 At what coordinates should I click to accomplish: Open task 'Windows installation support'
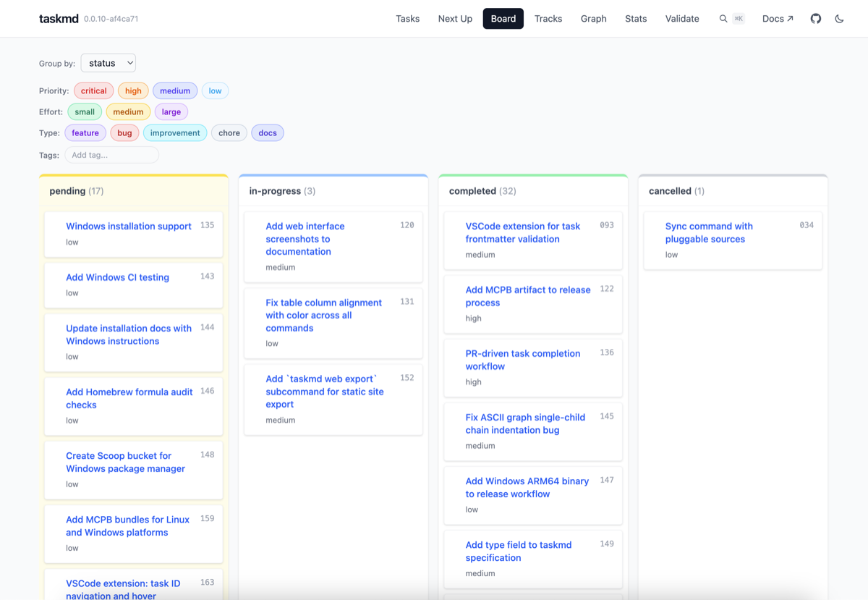(x=128, y=226)
